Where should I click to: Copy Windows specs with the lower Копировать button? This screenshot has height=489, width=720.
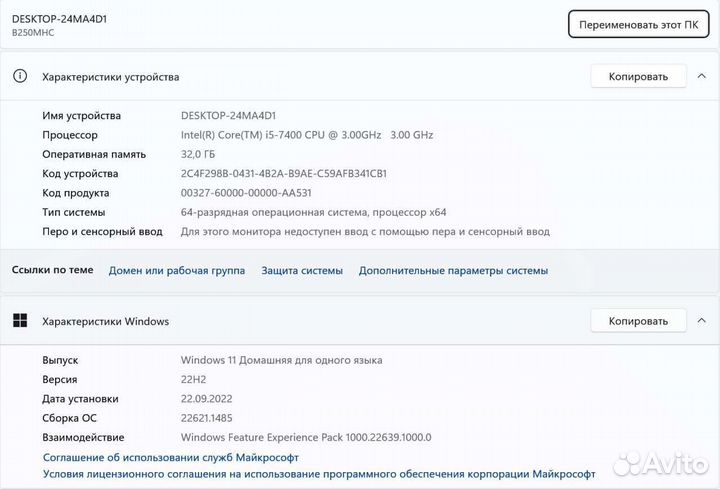(638, 321)
